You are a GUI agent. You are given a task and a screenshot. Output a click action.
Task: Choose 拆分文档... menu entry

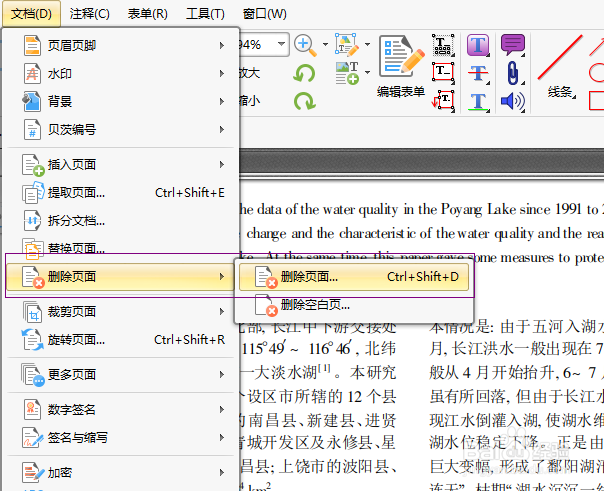coord(121,220)
